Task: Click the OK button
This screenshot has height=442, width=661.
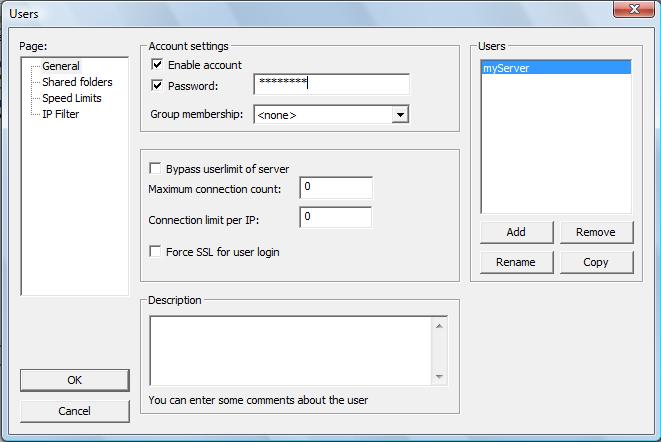Action: pos(75,380)
